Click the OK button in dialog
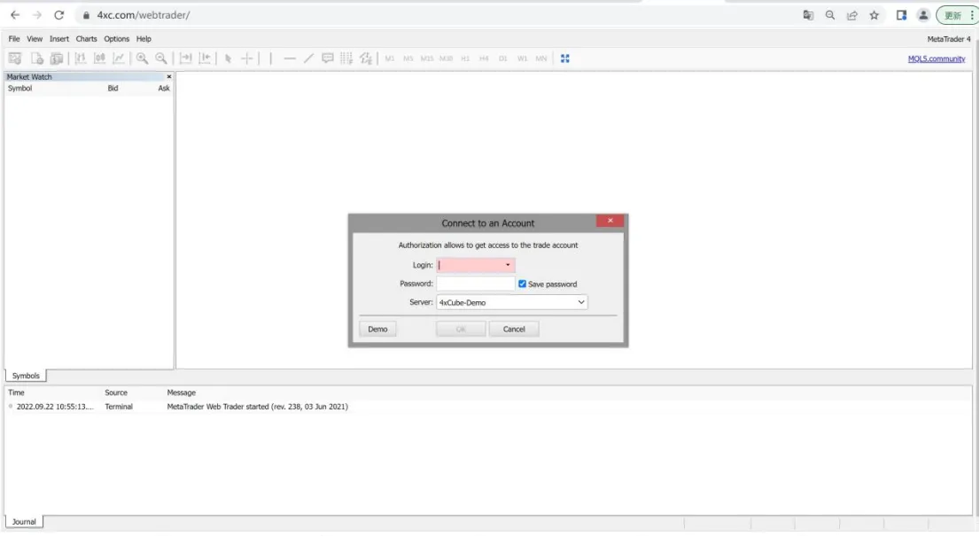980x537 pixels. 461,329
